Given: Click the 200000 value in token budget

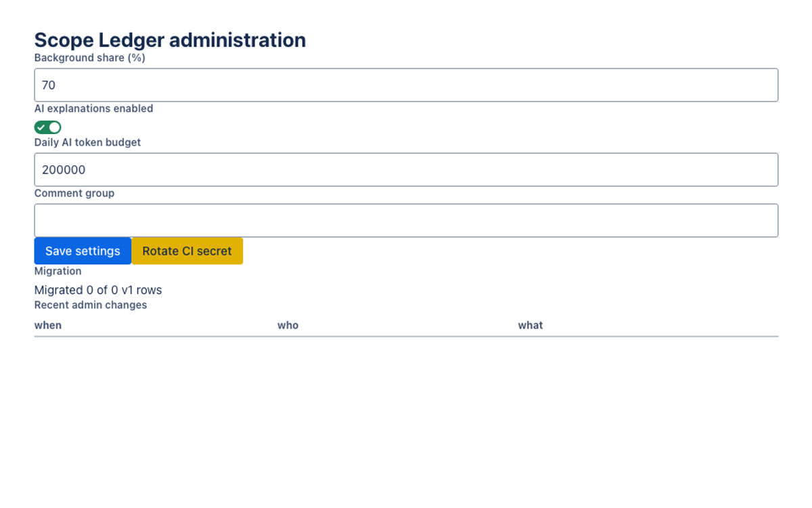Looking at the screenshot, I should point(64,169).
